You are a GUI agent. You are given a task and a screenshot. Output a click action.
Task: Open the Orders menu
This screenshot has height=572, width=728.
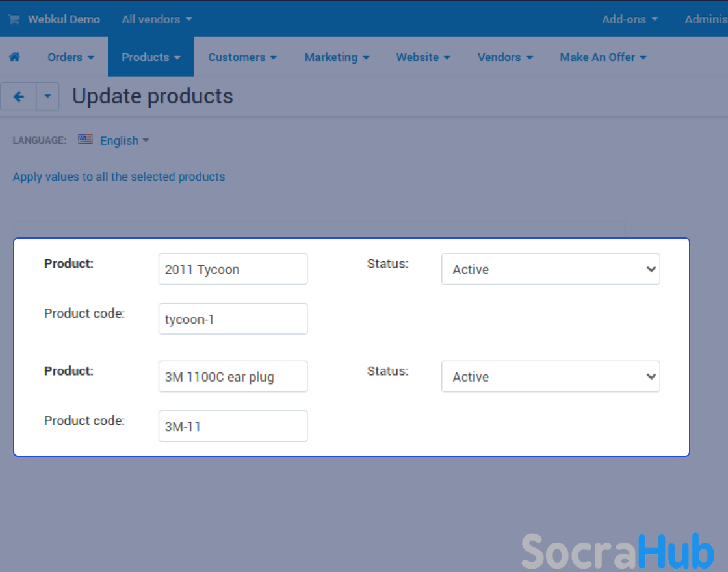tap(70, 57)
